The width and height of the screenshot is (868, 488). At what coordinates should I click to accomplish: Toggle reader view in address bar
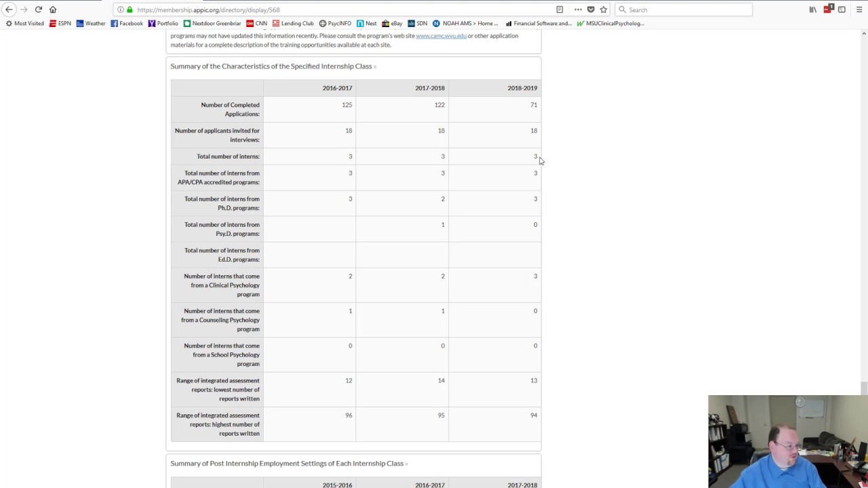(559, 9)
